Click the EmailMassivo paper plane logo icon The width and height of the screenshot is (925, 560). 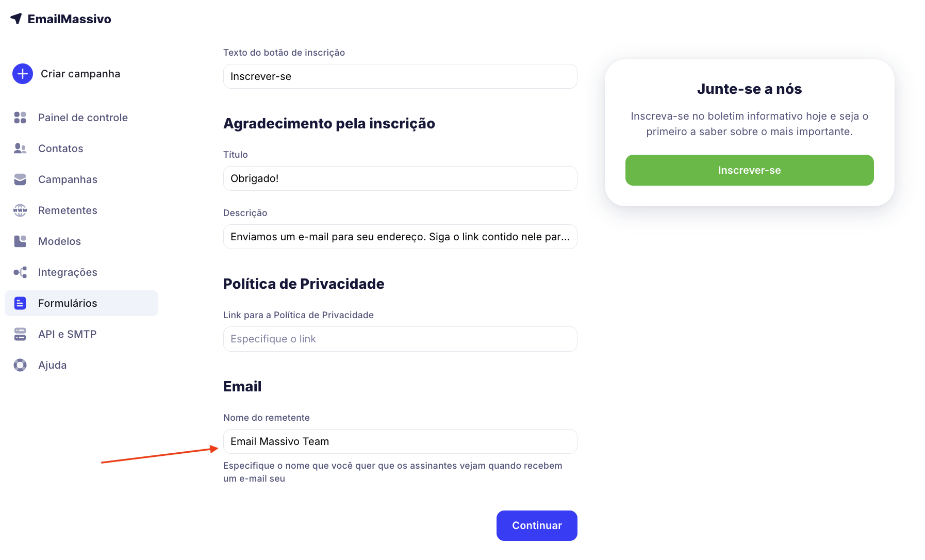tap(16, 19)
